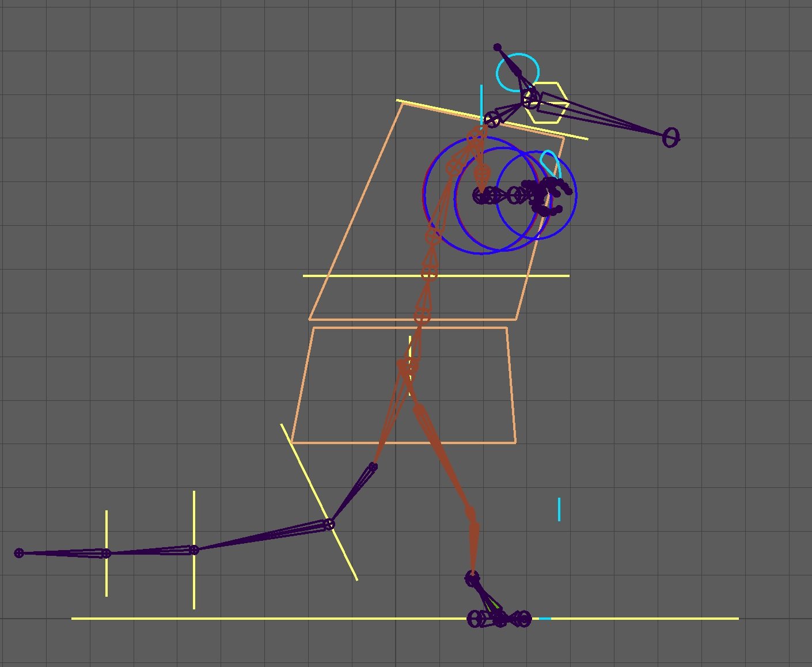
Task: Select the dark dot at top of head bone
Action: pos(498,47)
